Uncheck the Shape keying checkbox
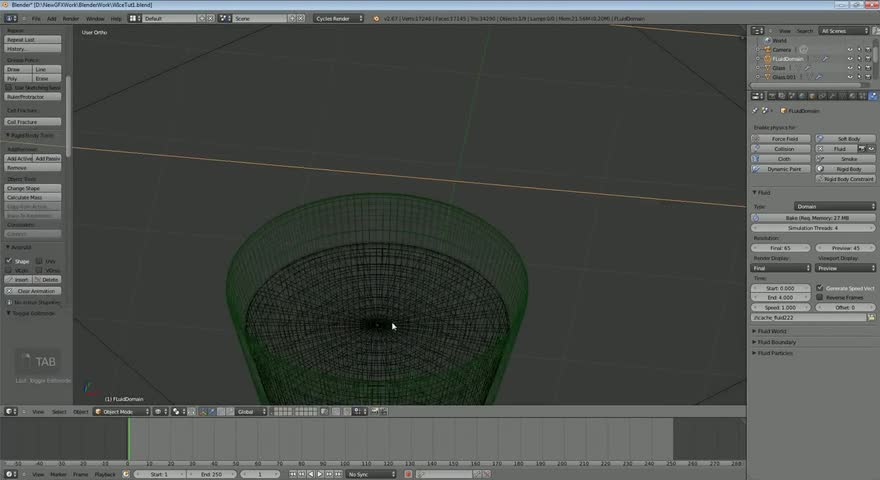880x480 pixels. click(8, 261)
